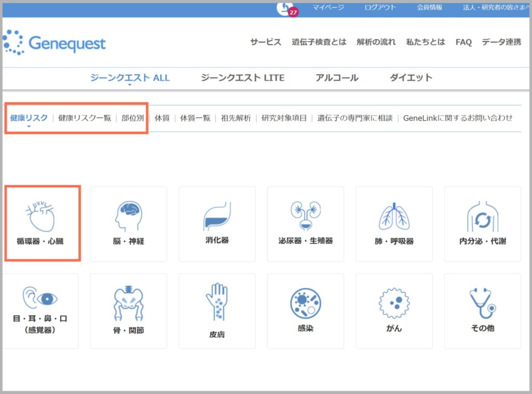Select the 内分泌・代謝 metabolism icon
Screen dimensions: 532x394
[483, 216]
